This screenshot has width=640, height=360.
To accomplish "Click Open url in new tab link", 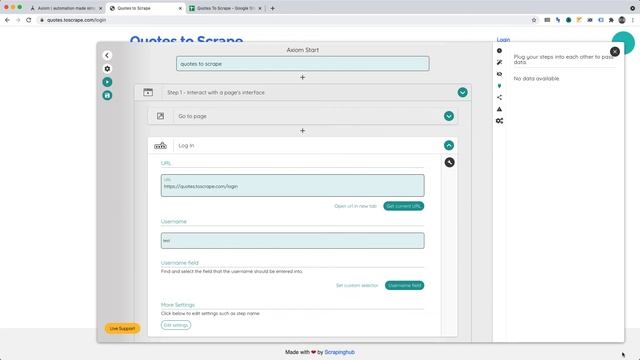I will [356, 206].
